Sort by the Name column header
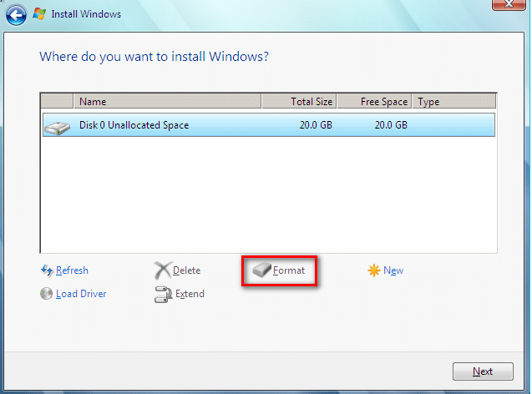This screenshot has height=394, width=532. 168,101
